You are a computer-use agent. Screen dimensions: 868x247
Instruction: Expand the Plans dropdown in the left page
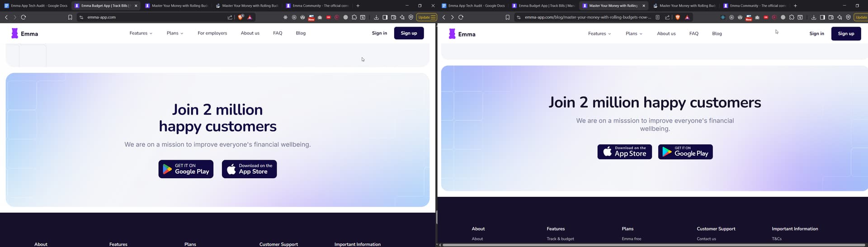click(175, 33)
